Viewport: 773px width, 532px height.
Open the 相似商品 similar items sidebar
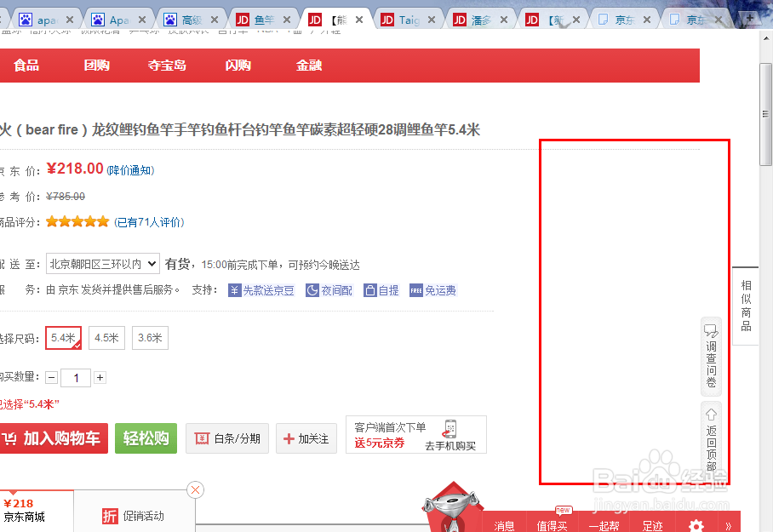tap(746, 306)
